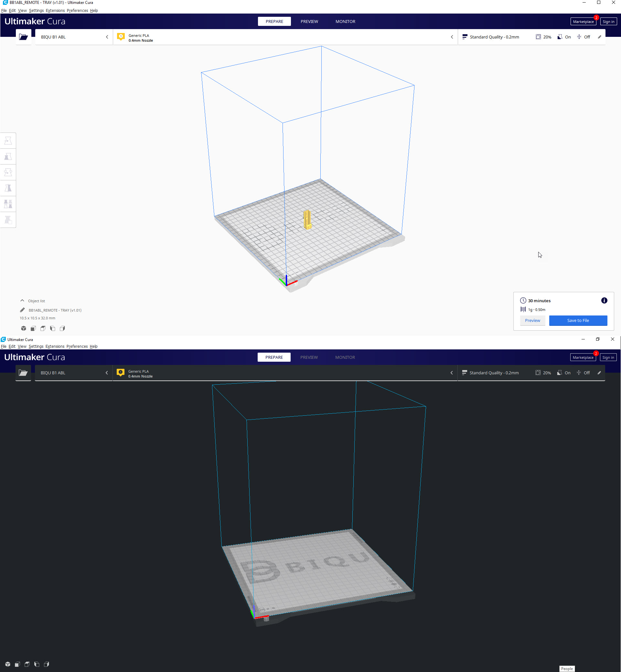
Task: Click BB1ABL_REMOTE - TRAY (v1.01) in object list
Action: point(55,310)
